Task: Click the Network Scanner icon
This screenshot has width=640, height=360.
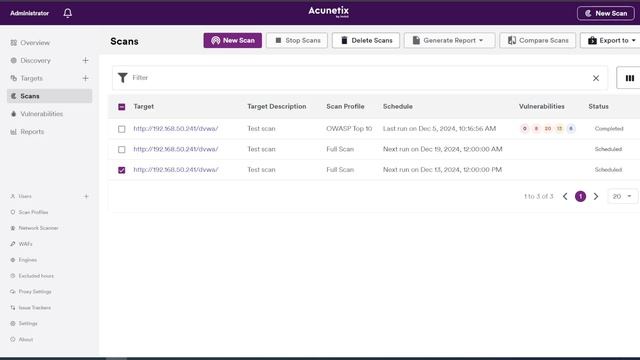Action: (x=13, y=228)
